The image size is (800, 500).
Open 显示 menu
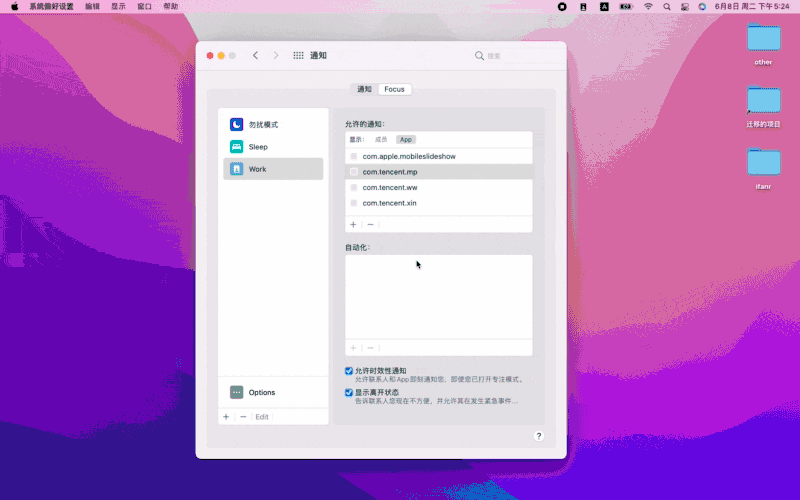click(x=118, y=7)
